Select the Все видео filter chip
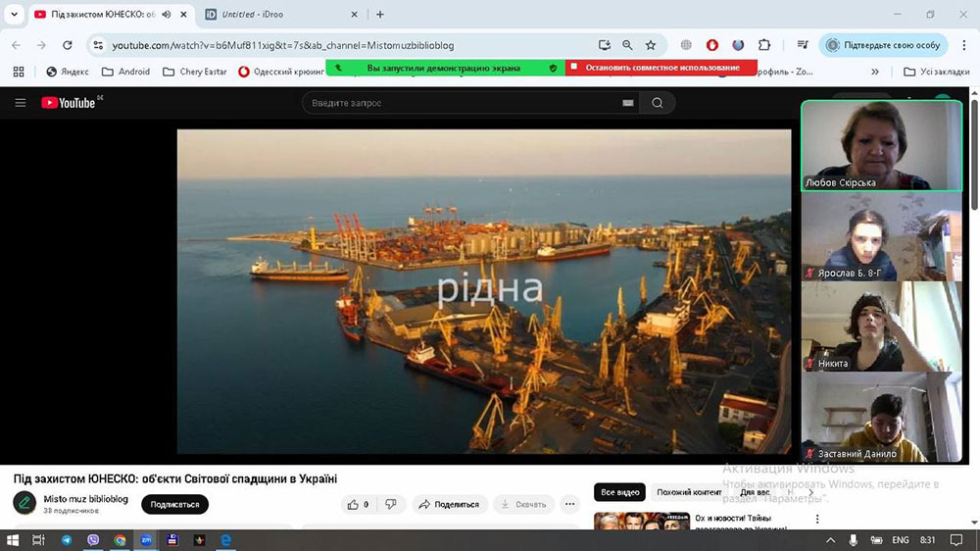The height and width of the screenshot is (551, 980). click(620, 492)
